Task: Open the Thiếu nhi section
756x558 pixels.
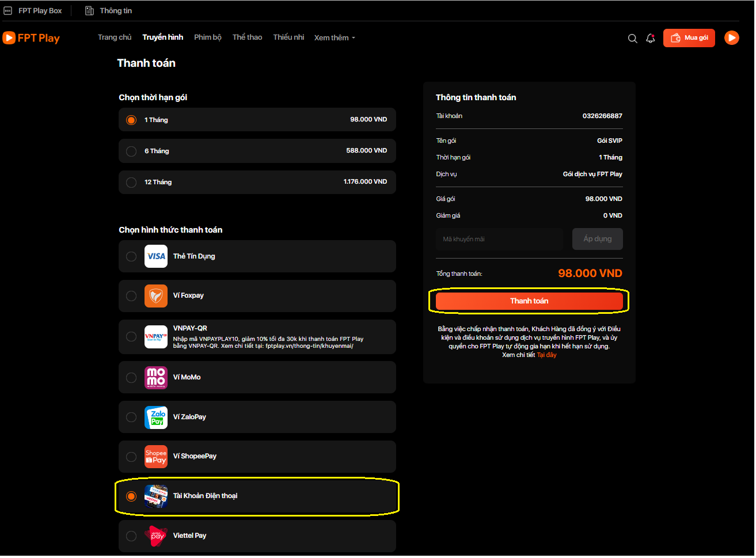Action: (x=288, y=37)
